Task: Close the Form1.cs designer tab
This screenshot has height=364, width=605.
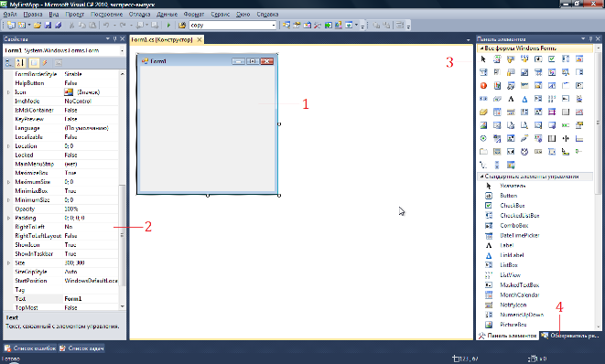Action: pyautogui.click(x=200, y=39)
